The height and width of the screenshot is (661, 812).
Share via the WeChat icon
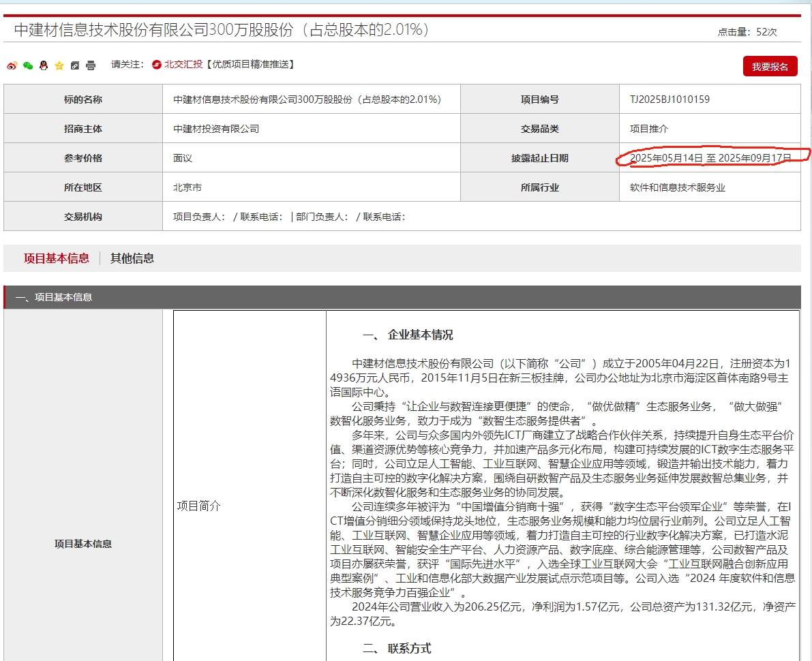pyautogui.click(x=28, y=65)
